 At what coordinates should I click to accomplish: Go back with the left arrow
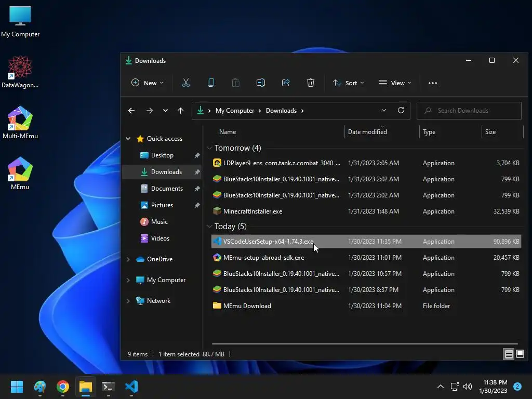coord(131,111)
